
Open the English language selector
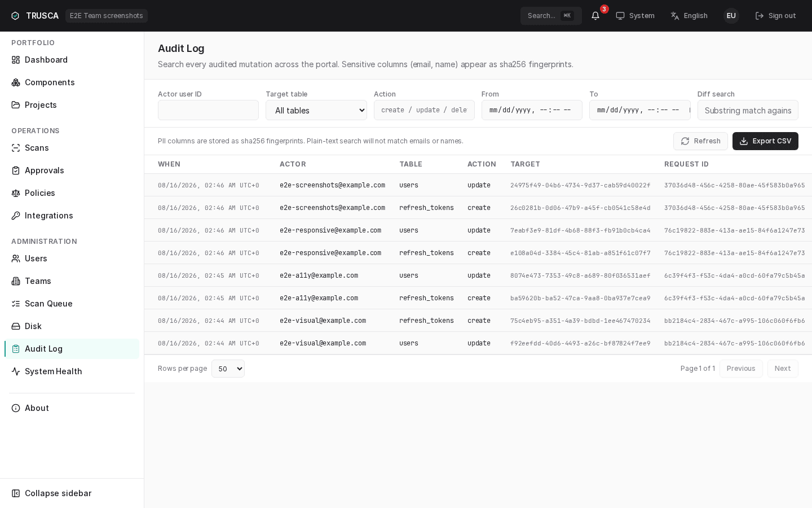689,16
